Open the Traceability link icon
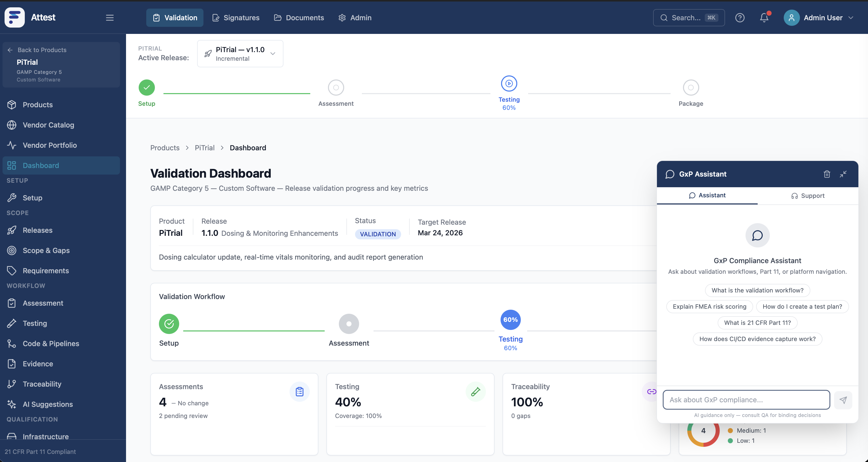The width and height of the screenshot is (868, 462). click(652, 392)
